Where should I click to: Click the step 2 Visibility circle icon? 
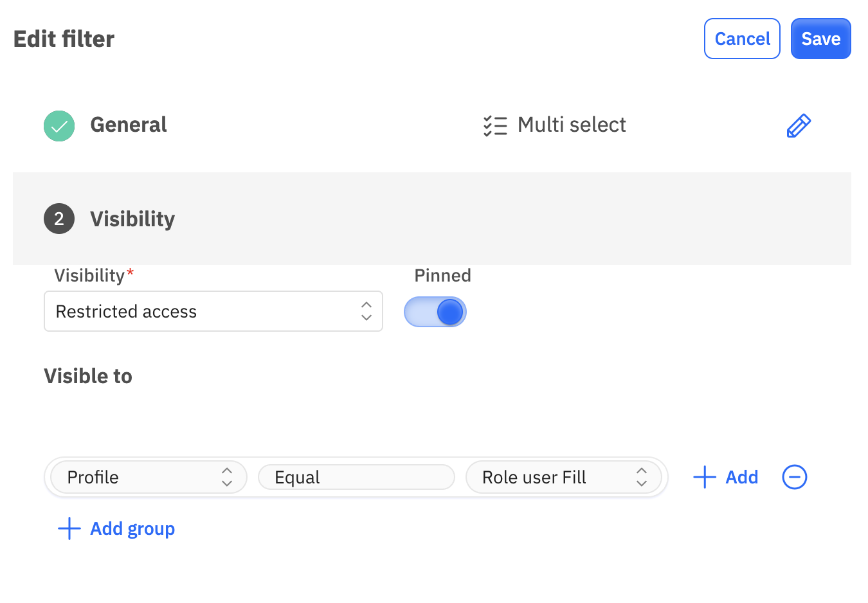59,219
